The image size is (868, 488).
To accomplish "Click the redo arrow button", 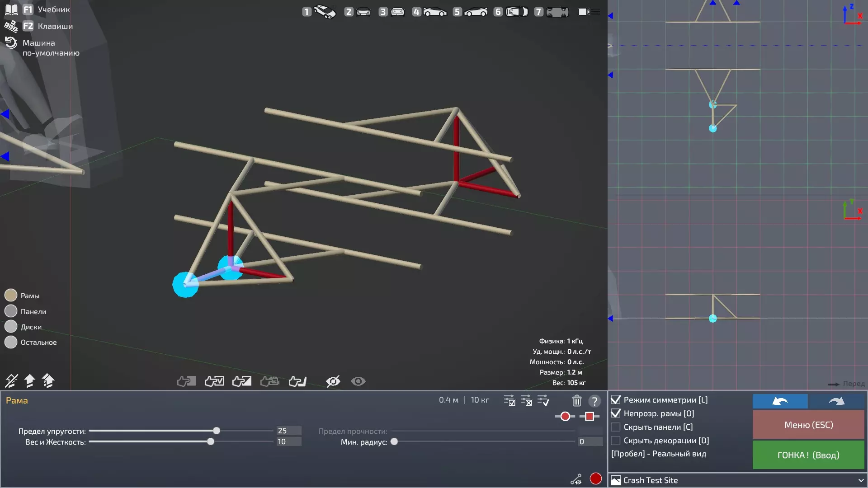I will pos(836,401).
